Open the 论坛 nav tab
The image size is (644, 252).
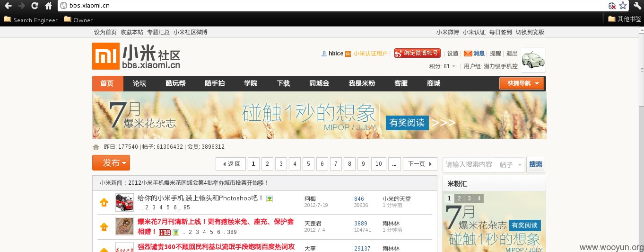coord(139,83)
